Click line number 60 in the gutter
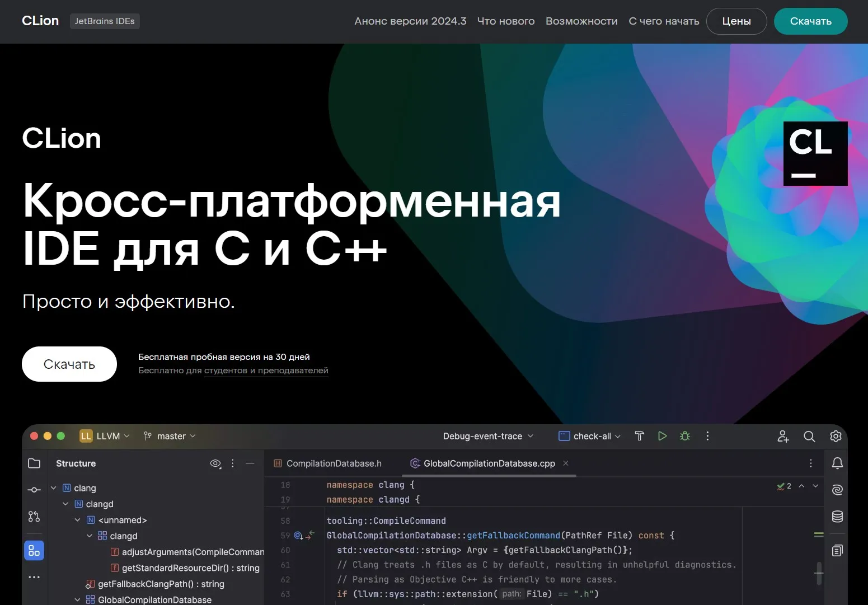 click(285, 550)
